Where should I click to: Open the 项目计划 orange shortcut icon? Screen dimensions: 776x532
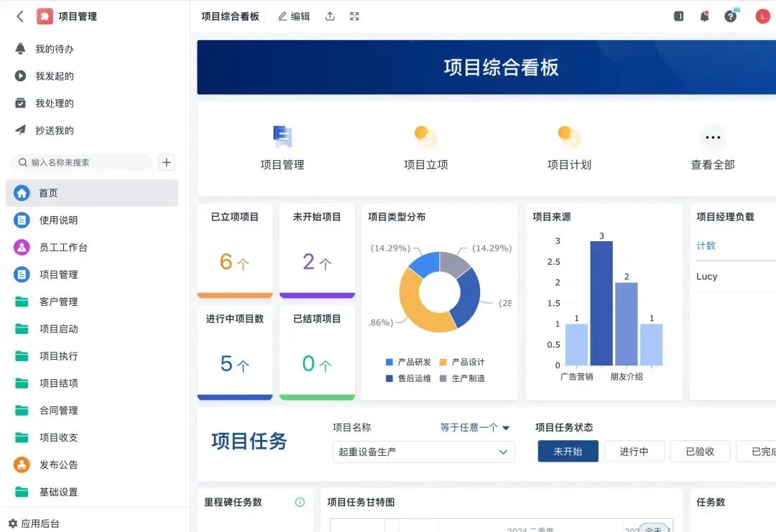click(x=569, y=136)
